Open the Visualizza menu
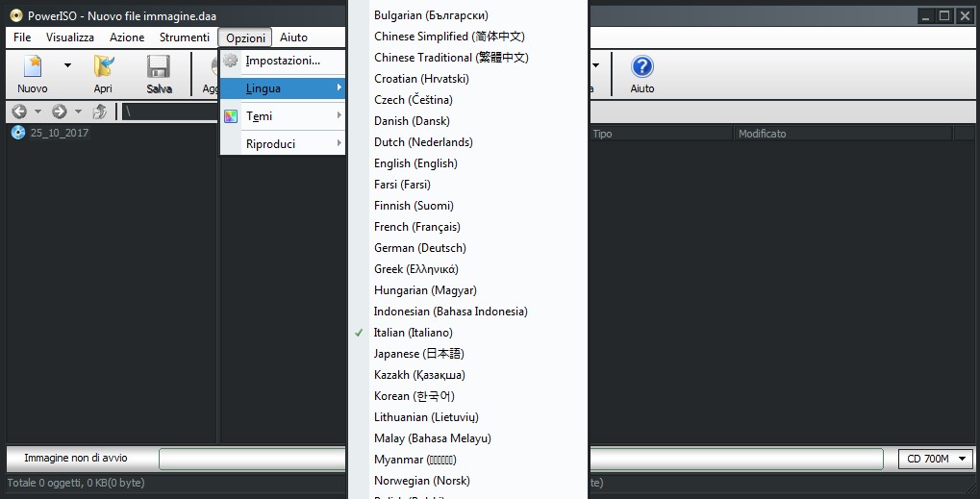Image resolution: width=980 pixels, height=499 pixels. click(x=70, y=37)
